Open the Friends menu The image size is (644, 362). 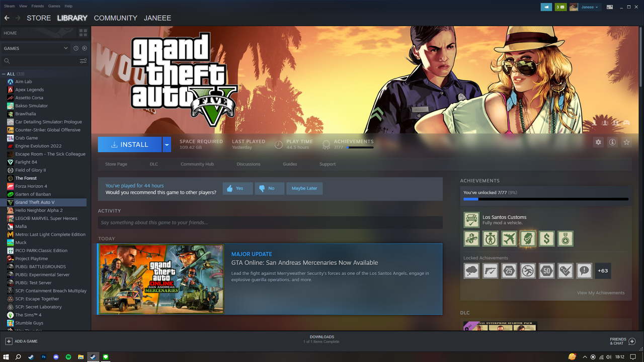click(38, 6)
